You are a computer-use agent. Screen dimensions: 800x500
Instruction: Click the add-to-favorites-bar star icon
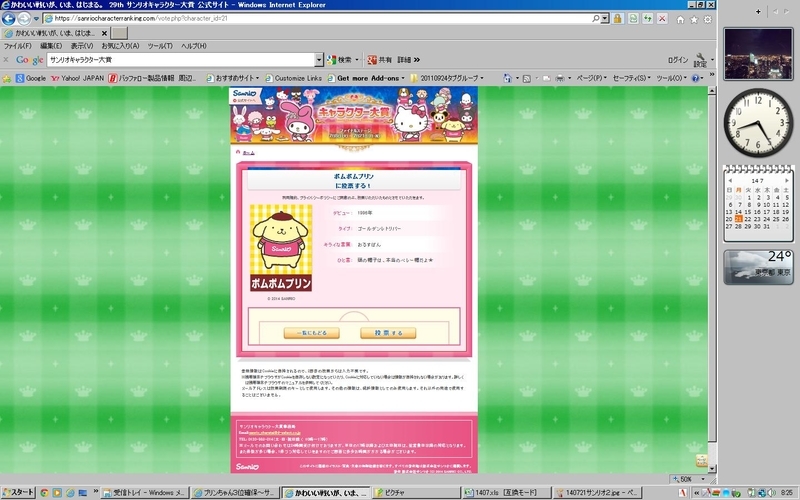7,79
